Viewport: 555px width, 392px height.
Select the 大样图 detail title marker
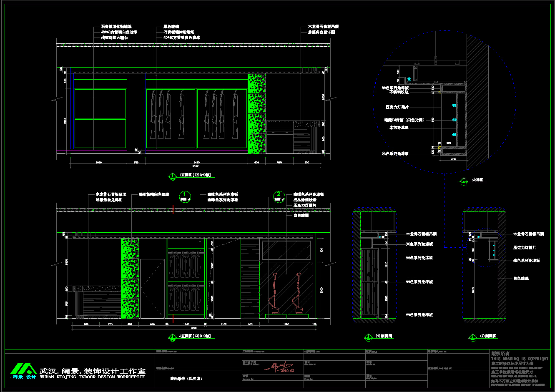[x=464, y=181]
